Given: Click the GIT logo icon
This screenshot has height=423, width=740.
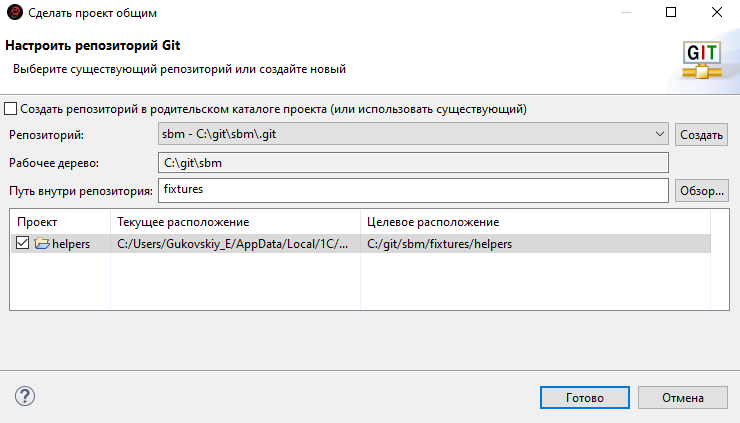Looking at the screenshot, I should (701, 59).
